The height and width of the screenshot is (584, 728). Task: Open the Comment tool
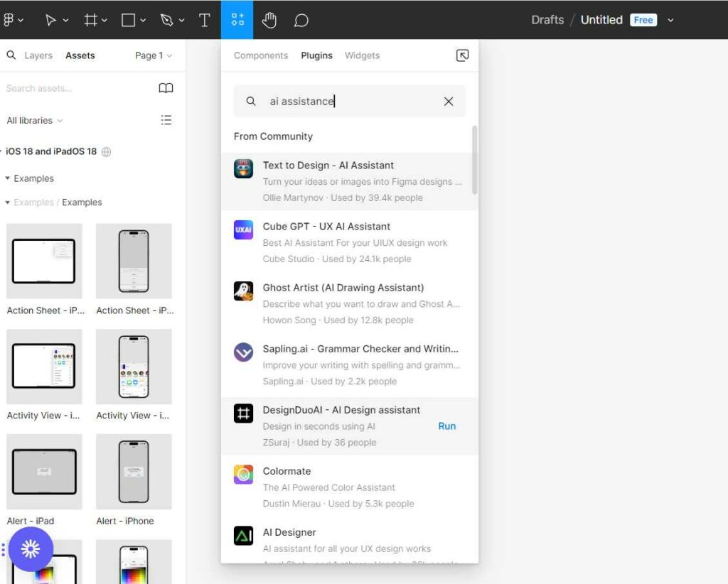tap(301, 20)
